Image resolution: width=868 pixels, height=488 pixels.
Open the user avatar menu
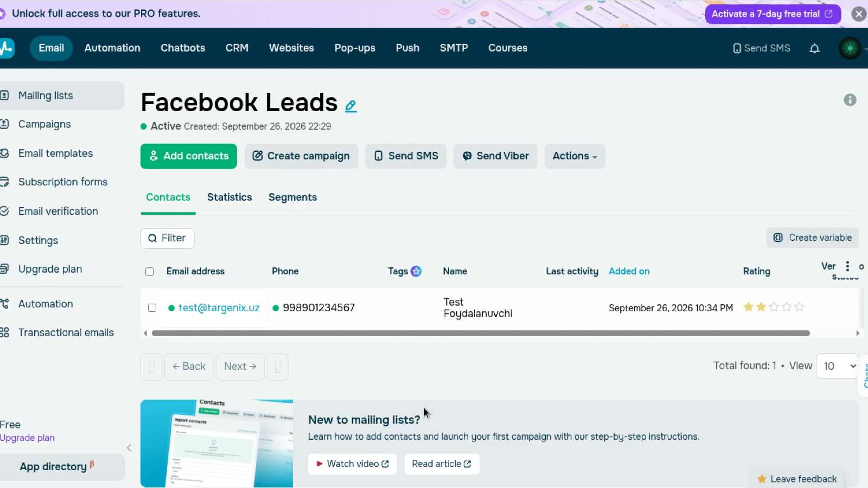[850, 48]
